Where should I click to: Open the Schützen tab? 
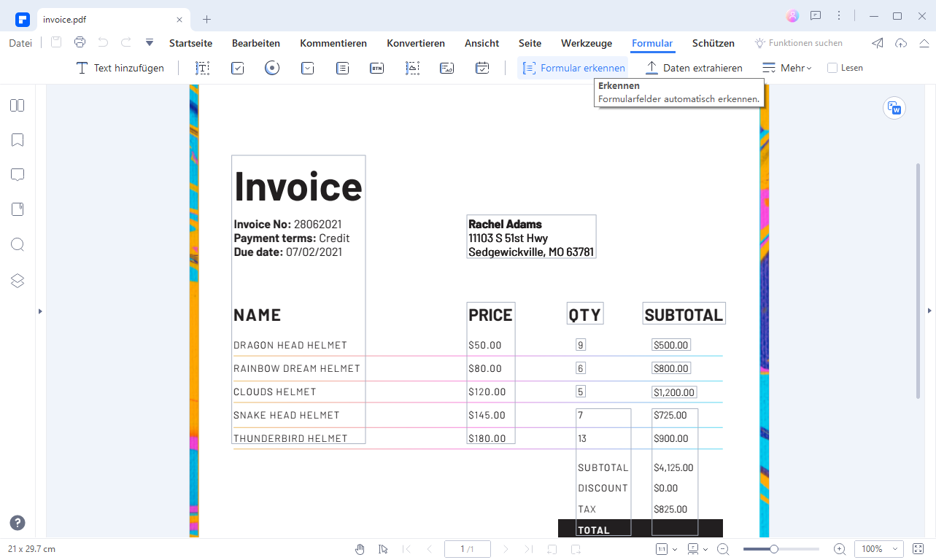(x=713, y=43)
